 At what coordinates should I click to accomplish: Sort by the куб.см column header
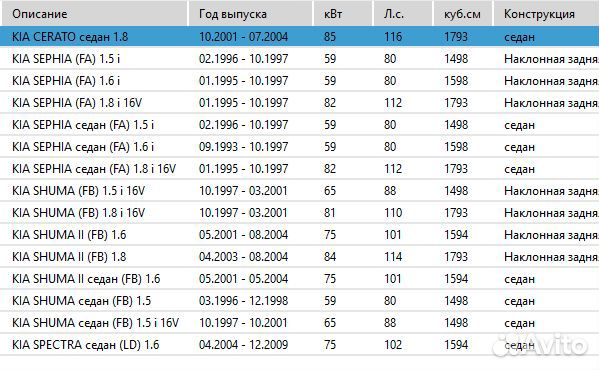tap(463, 13)
